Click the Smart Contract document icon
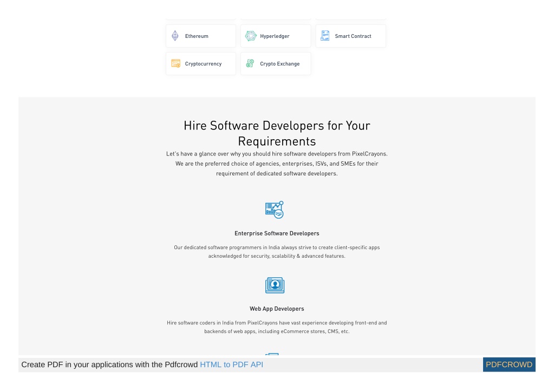This screenshot has width=554, height=392. coord(325,36)
